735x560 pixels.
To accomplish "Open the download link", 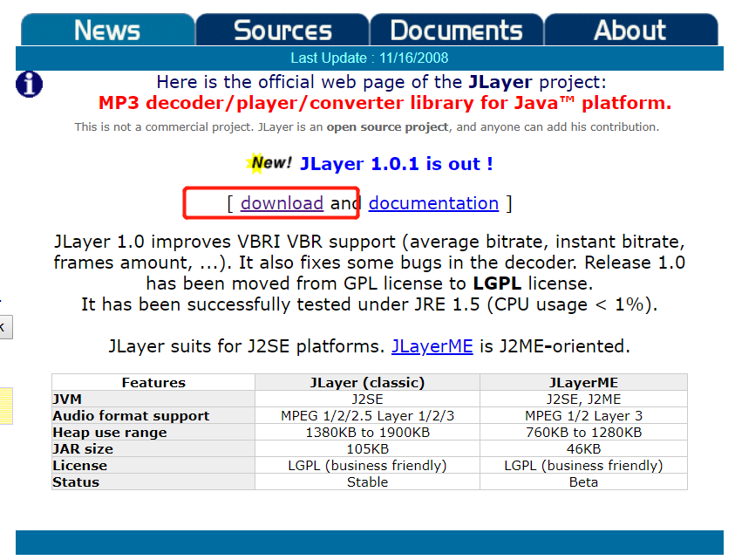I will tap(282, 202).
